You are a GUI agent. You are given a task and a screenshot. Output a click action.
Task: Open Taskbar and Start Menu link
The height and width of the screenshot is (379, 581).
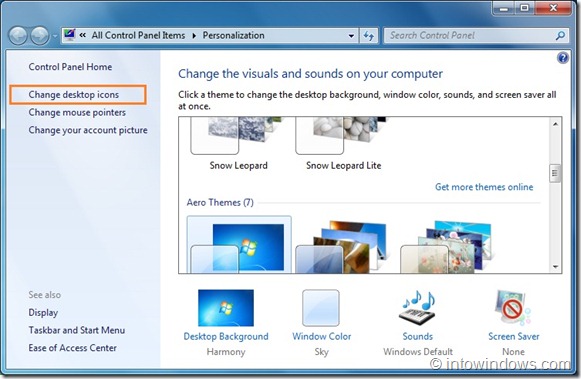tap(77, 330)
